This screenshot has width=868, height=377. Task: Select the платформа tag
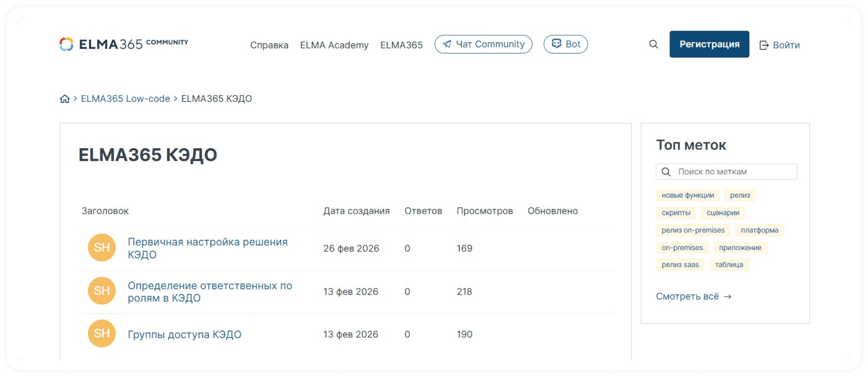tap(759, 230)
